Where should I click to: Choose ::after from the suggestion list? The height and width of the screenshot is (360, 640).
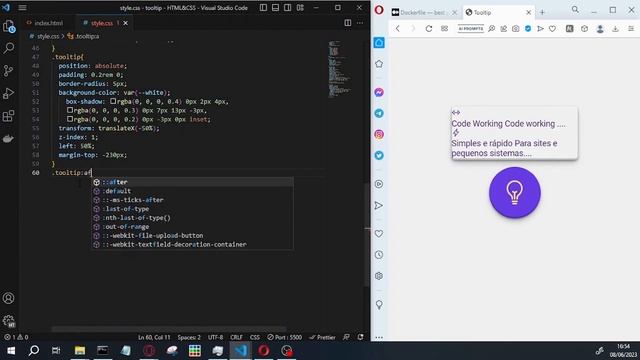pyautogui.click(x=192, y=182)
